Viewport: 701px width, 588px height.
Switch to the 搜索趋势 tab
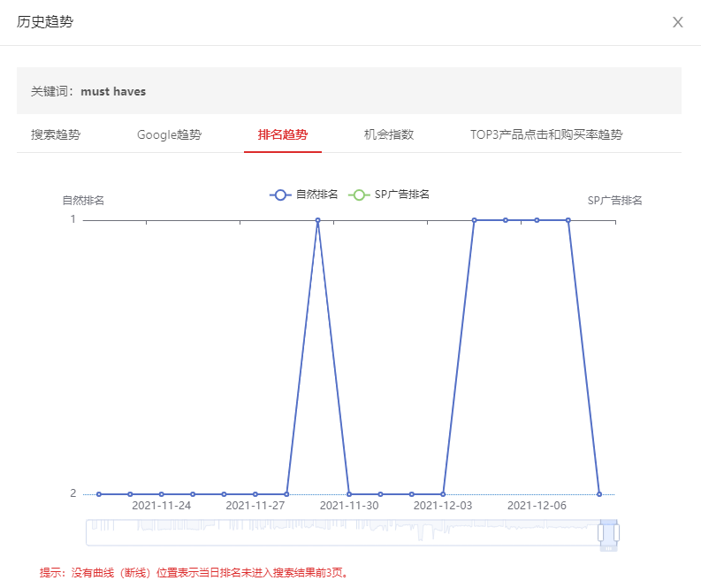click(x=56, y=134)
